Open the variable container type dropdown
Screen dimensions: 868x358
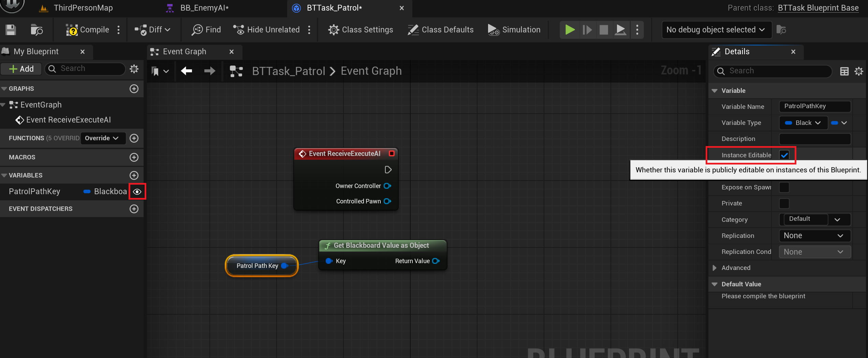[x=839, y=123]
